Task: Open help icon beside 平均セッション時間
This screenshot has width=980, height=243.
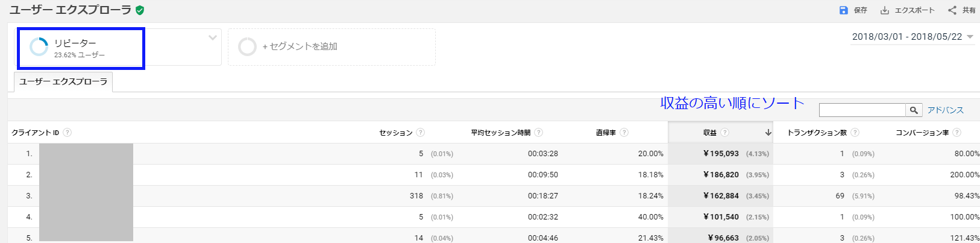Action: (x=539, y=133)
